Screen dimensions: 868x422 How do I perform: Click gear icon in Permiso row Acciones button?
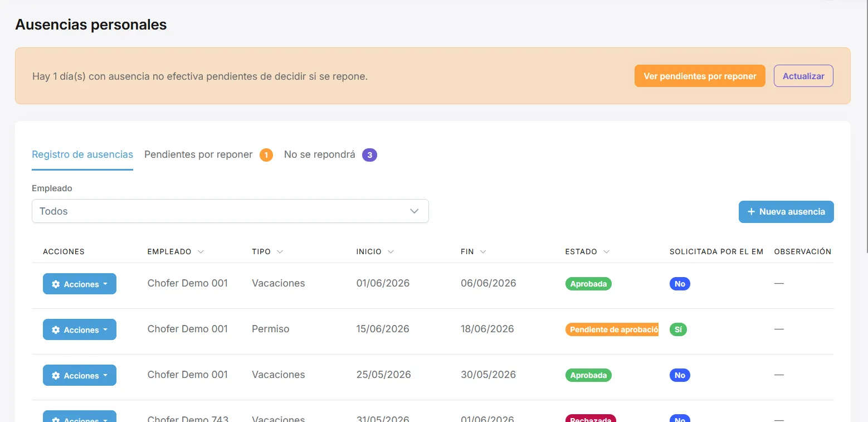click(56, 330)
